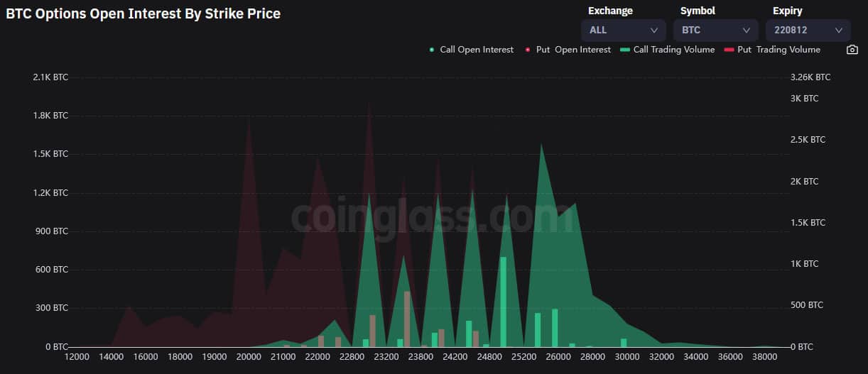Click the put volume bar near 23400
This screenshot has width=868, height=374.
pyautogui.click(x=407, y=319)
